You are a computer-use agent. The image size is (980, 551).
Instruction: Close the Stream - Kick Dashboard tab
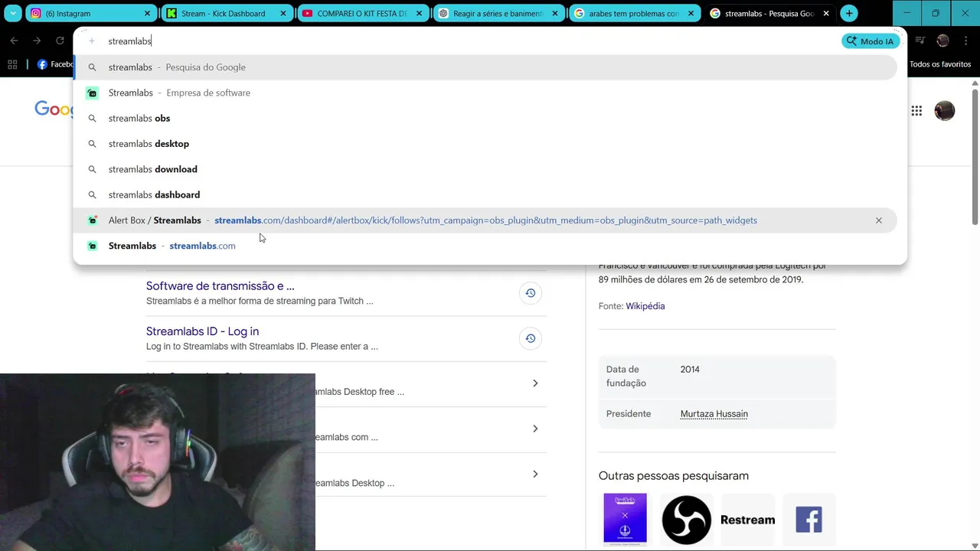pyautogui.click(x=283, y=13)
